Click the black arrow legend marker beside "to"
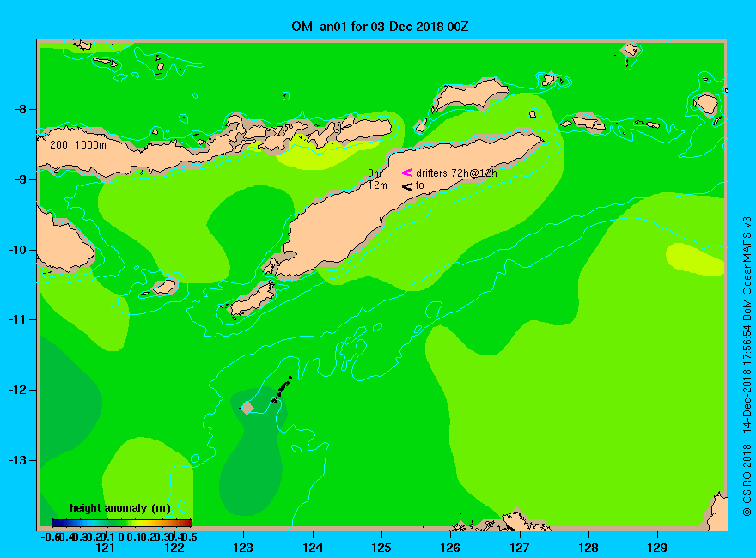The height and width of the screenshot is (558, 756). click(407, 186)
